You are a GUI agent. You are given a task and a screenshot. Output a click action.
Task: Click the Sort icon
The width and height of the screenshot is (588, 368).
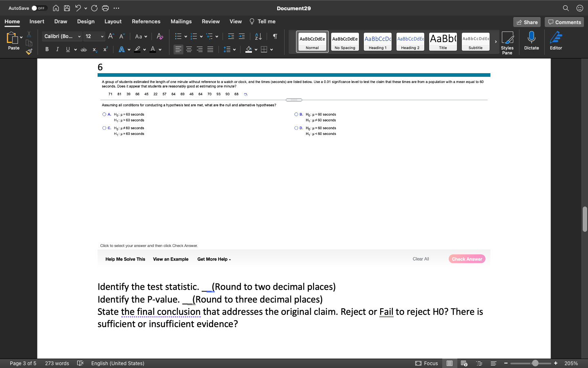point(258,36)
